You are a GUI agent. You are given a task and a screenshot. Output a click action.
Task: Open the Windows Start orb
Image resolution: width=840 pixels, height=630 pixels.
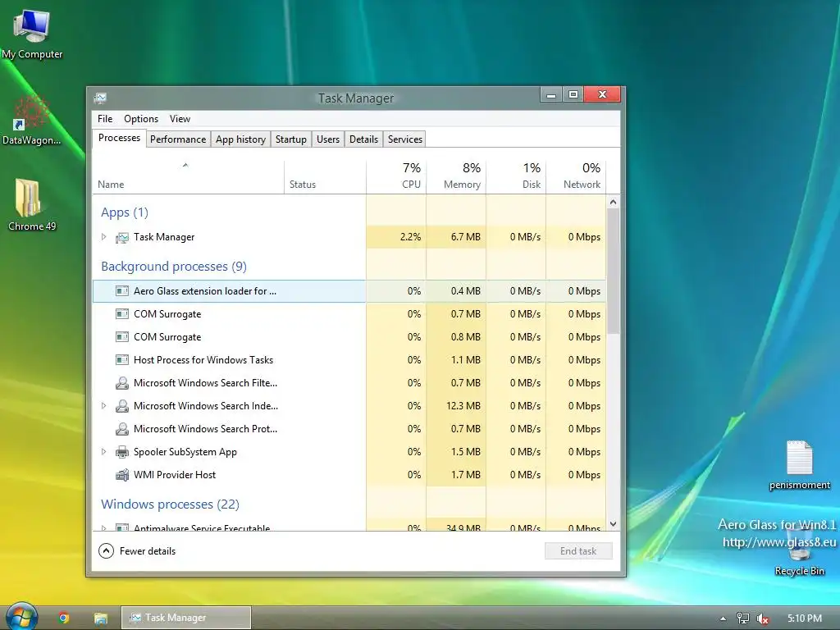21,617
